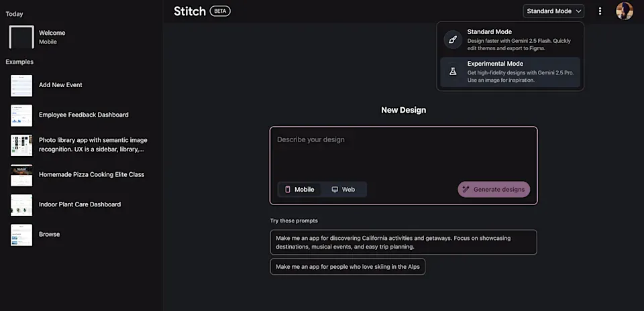Focus the Describe your design text box
Viewport: 644px width, 311px height.
click(403, 154)
